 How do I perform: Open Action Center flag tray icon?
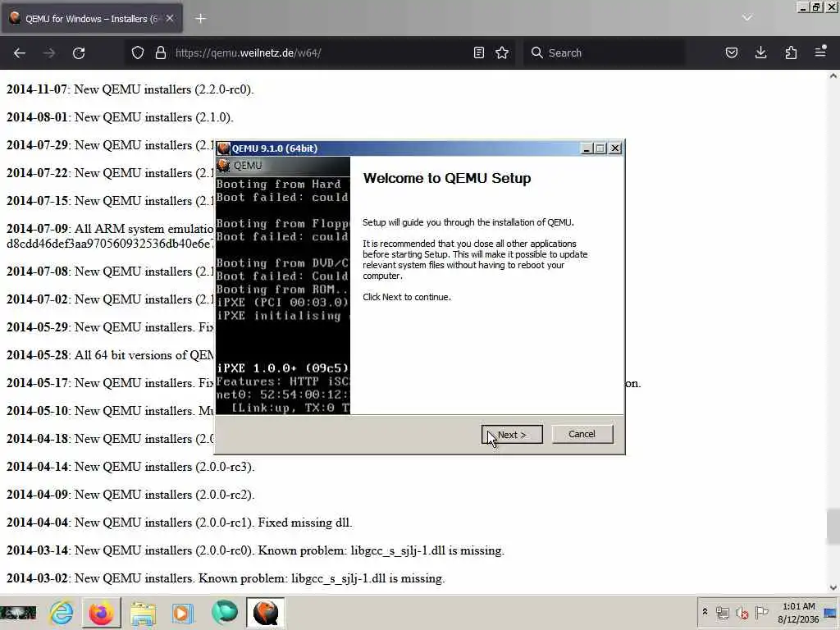761,612
